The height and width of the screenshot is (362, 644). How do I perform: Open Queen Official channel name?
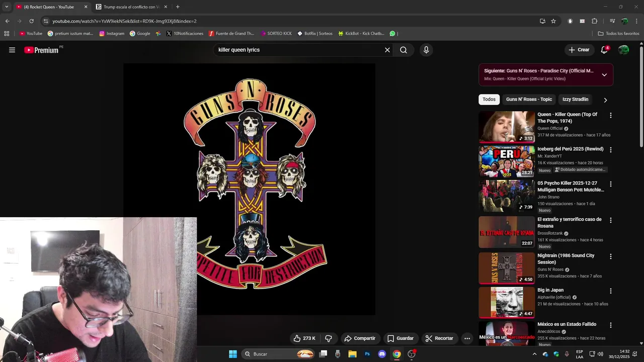coord(550,128)
